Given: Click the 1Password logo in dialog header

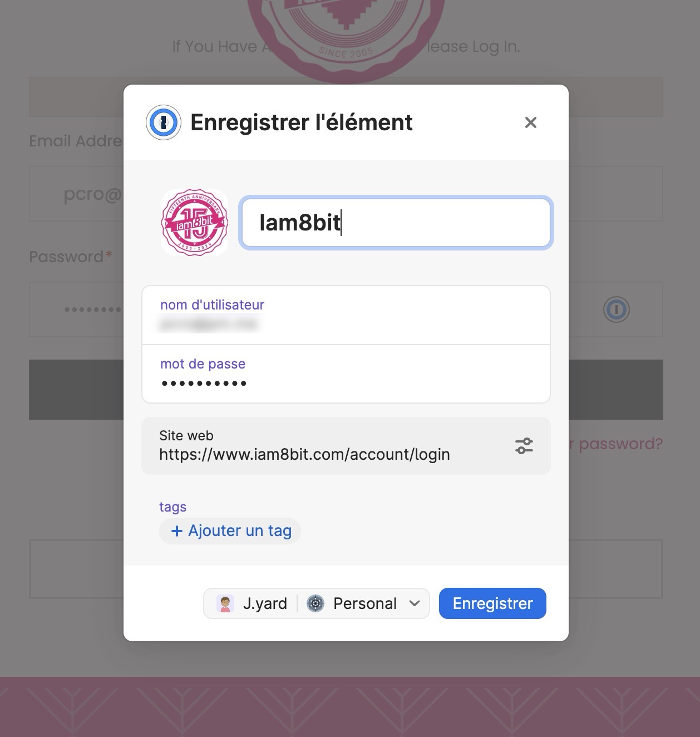Looking at the screenshot, I should point(164,122).
